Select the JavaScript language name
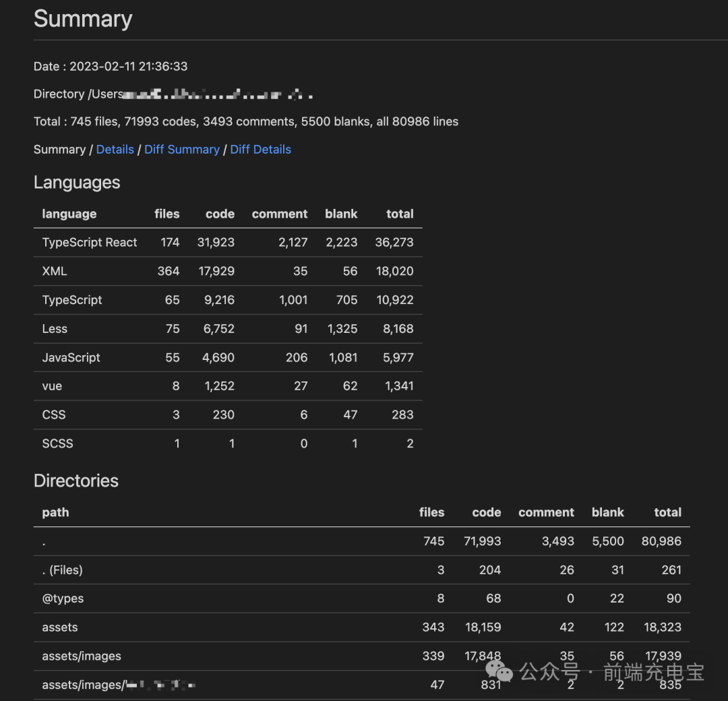 click(x=71, y=357)
